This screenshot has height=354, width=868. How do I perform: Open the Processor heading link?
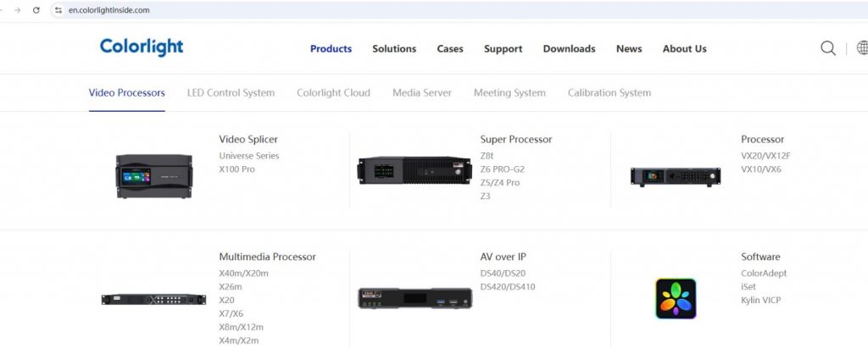coord(762,140)
